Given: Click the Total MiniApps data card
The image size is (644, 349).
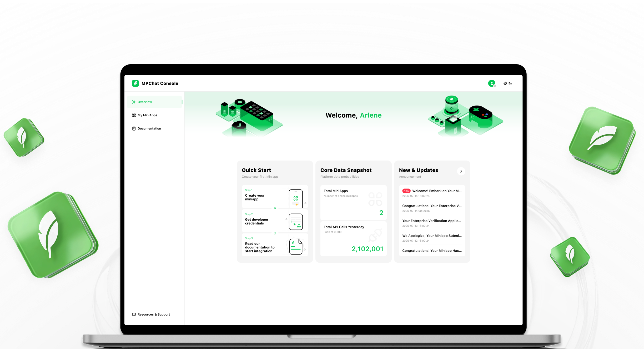Looking at the screenshot, I should pyautogui.click(x=353, y=202).
